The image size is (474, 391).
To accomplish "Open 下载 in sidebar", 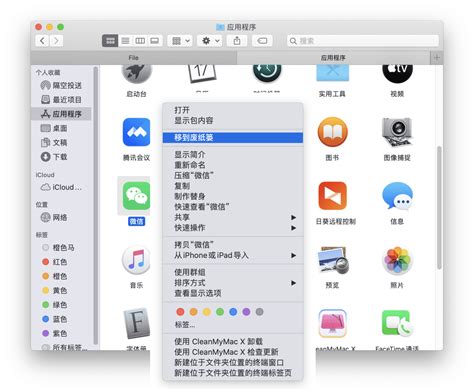I will (61, 157).
